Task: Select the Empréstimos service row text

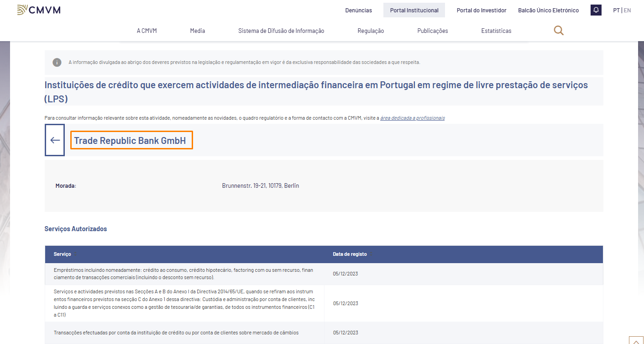Action: tap(183, 274)
